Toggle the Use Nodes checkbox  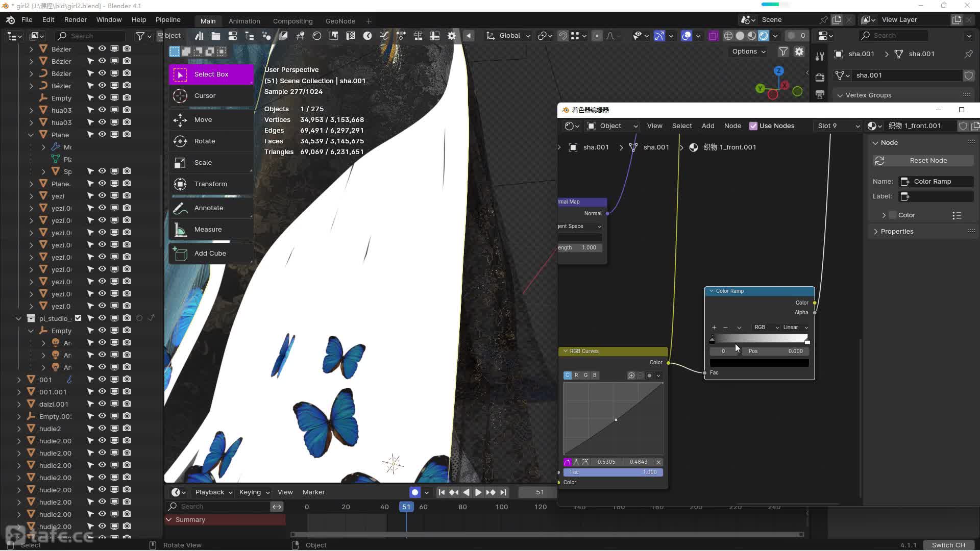753,126
